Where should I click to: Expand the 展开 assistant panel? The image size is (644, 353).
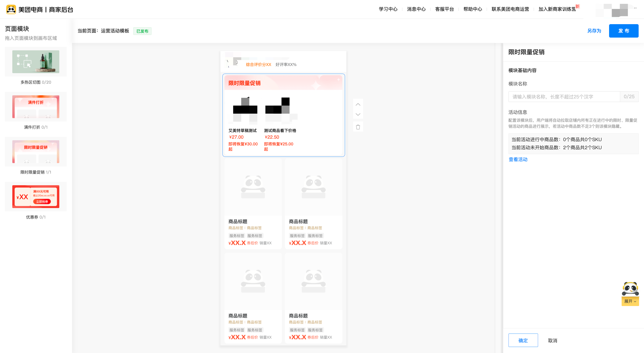[630, 301]
